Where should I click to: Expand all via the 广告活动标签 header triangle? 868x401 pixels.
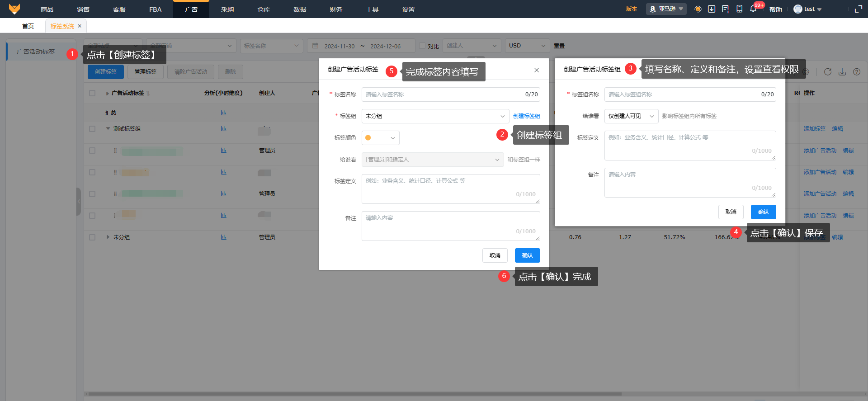point(108,94)
